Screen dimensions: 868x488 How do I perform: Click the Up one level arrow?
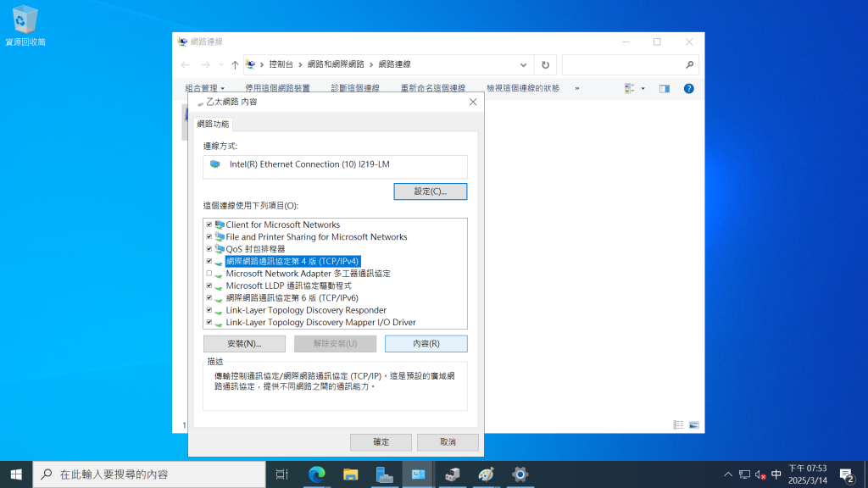[235, 64]
